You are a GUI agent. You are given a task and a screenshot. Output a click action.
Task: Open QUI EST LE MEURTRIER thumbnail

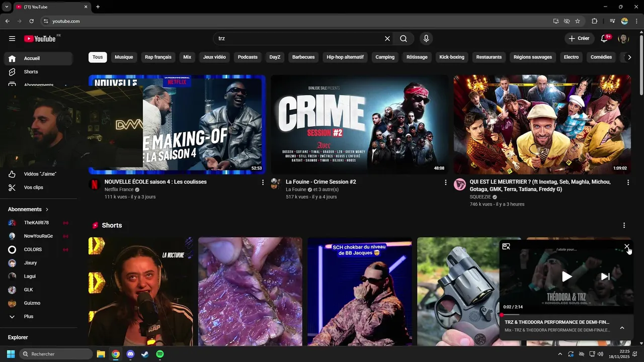tap(542, 125)
